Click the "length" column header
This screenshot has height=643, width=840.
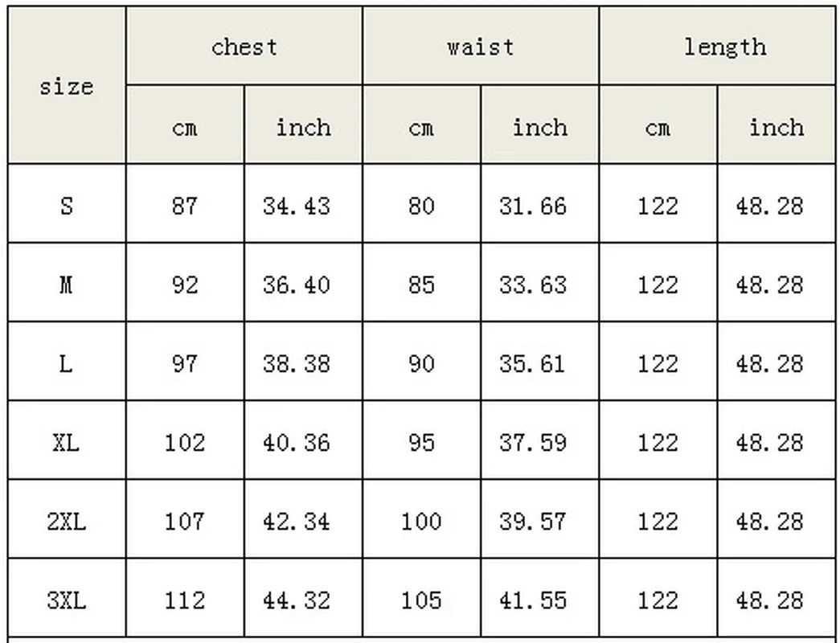725,47
